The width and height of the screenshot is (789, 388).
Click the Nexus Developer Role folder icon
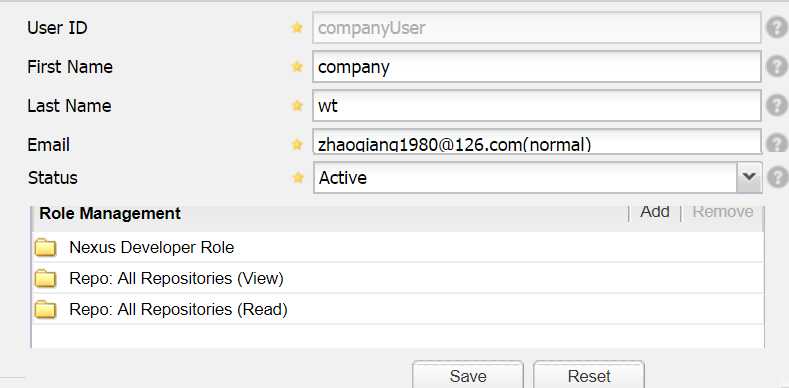coord(45,248)
